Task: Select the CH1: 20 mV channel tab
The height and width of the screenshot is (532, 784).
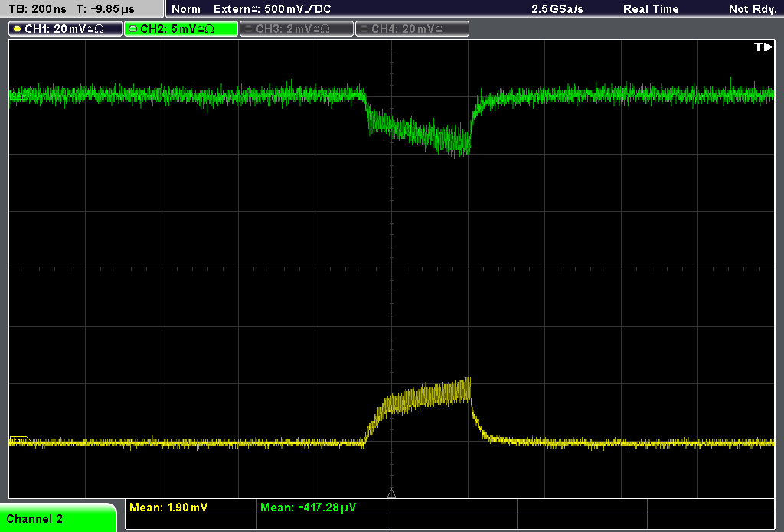Action: [x=66, y=29]
